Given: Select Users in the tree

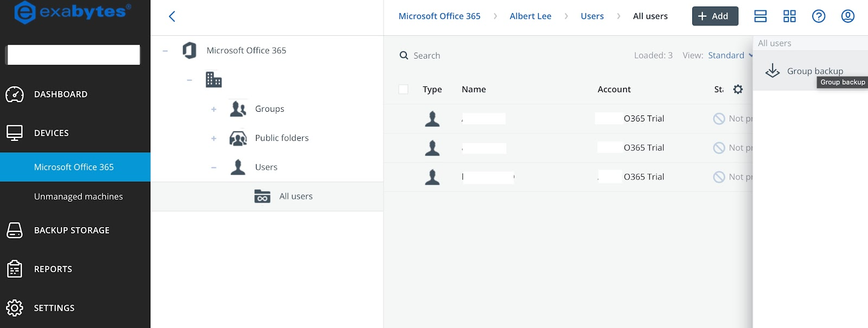Looking at the screenshot, I should click(266, 167).
